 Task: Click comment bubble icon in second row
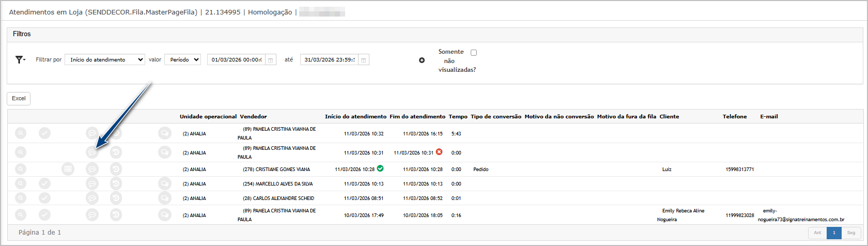[92, 152]
